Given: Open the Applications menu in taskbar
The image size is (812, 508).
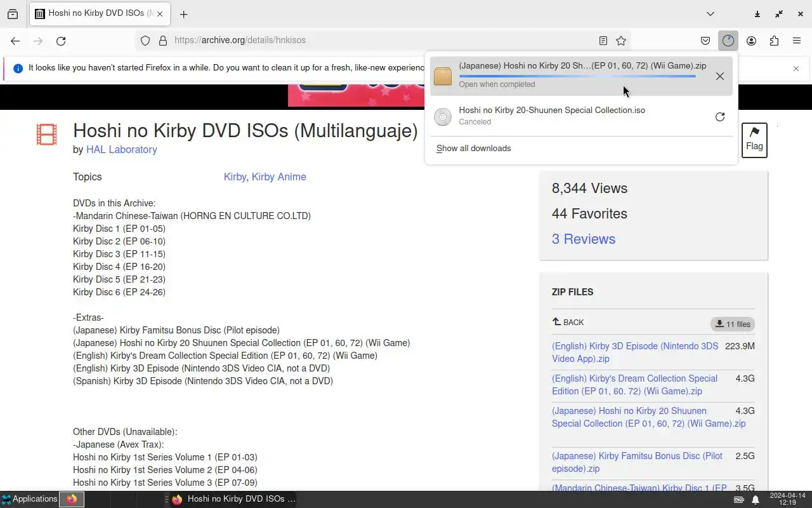Looking at the screenshot, I should [x=29, y=499].
